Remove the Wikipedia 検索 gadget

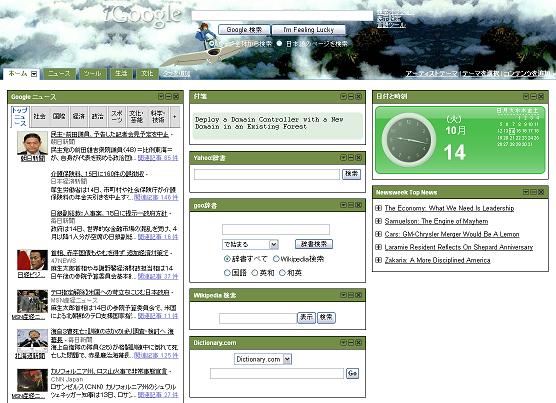[358, 295]
